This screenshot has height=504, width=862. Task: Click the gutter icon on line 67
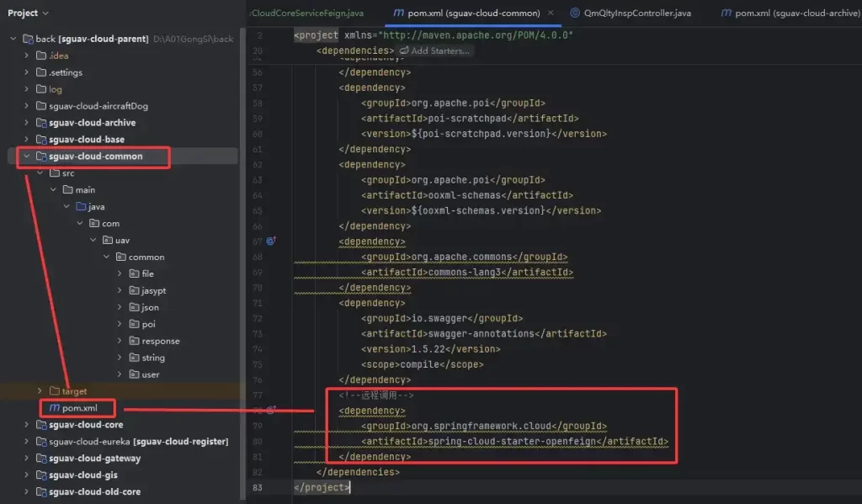pyautogui.click(x=271, y=241)
